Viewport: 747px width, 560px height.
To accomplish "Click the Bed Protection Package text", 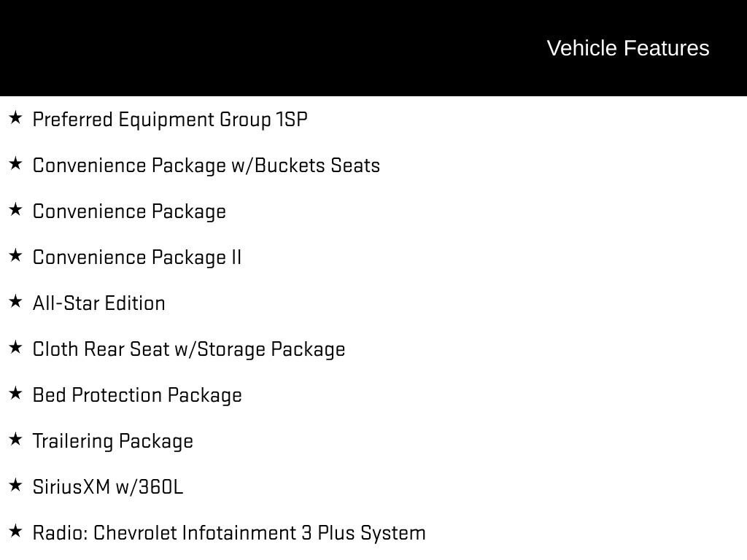I will [137, 395].
